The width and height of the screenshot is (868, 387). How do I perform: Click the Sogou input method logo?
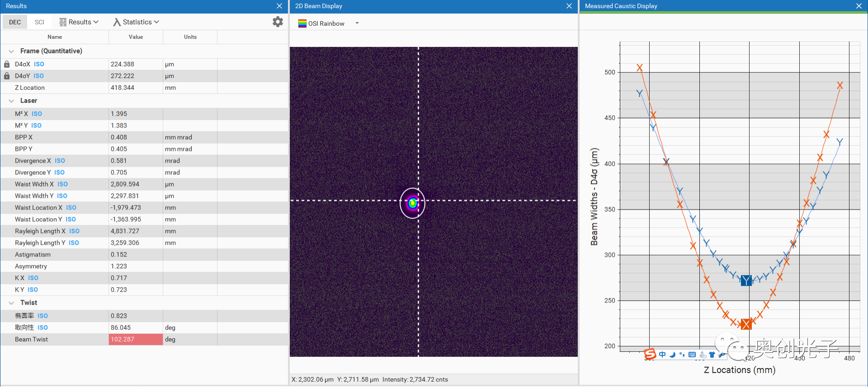650,354
